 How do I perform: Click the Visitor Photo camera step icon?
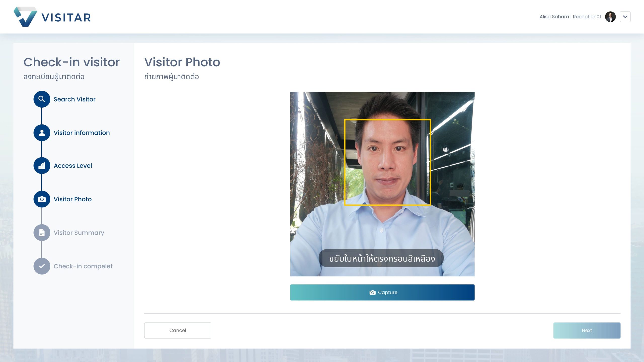click(x=42, y=199)
